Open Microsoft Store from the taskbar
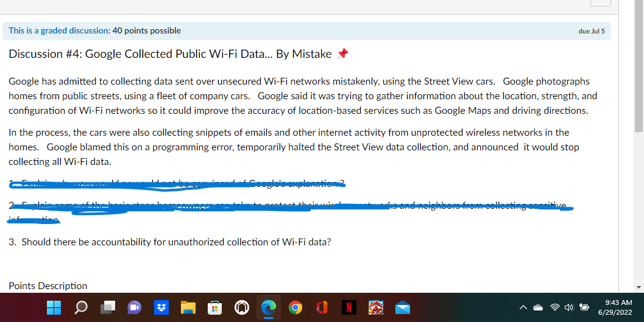The height and width of the screenshot is (322, 644). (x=215, y=307)
